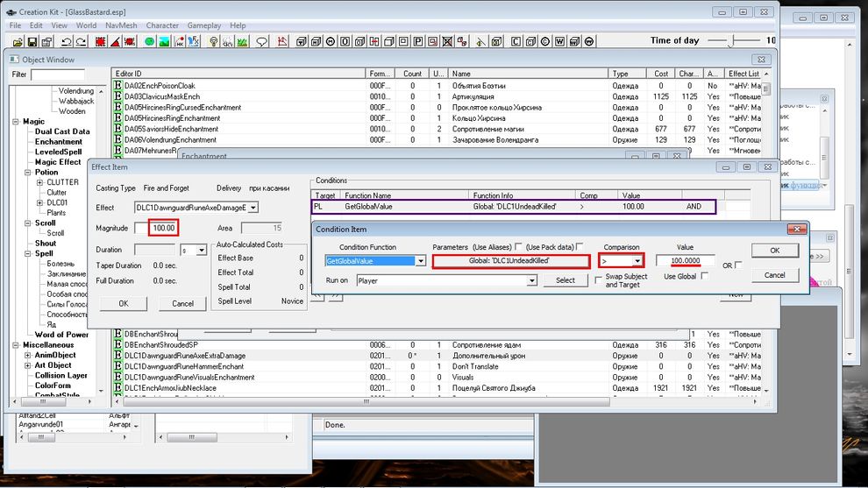Enable the Use Aliases checkbox
The height and width of the screenshot is (488, 868).
pos(519,247)
